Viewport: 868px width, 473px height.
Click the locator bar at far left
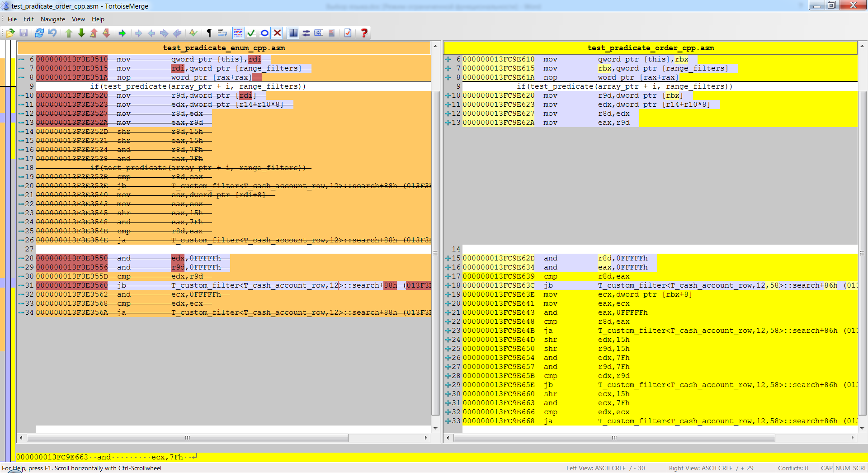point(8,251)
